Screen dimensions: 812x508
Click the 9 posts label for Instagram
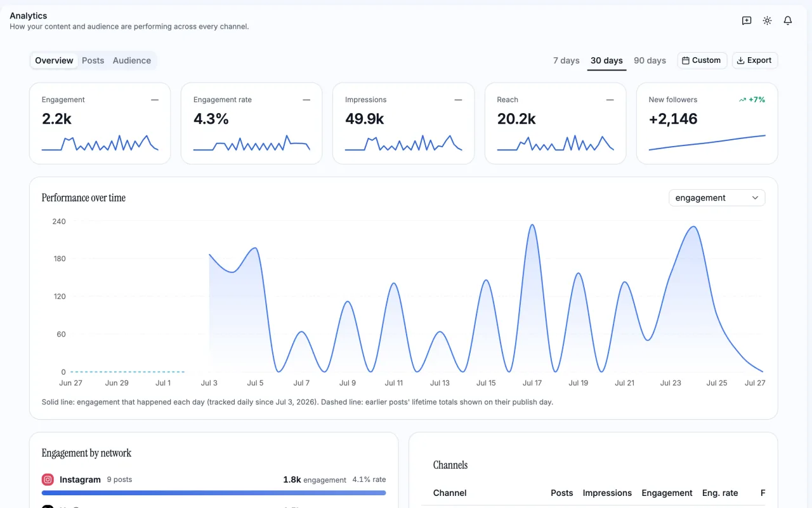(x=119, y=479)
